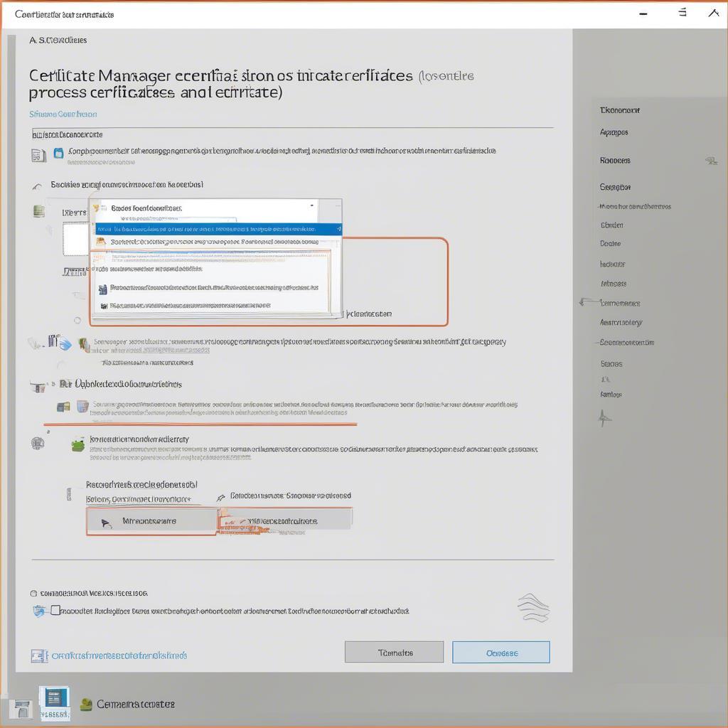Click the thin vertical handle icon beside the lower subsection heading
Viewport: 728px width, 728px height.
coord(69,494)
